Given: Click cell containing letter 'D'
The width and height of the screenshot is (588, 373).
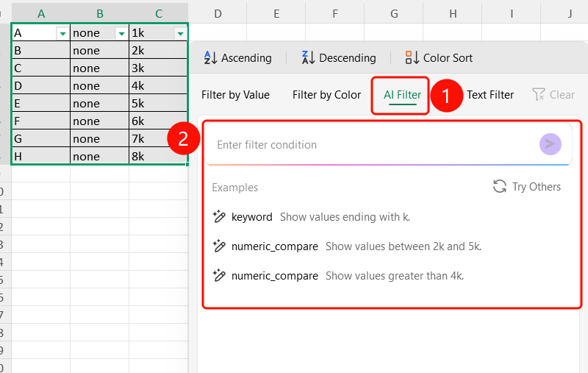Looking at the screenshot, I should pyautogui.click(x=41, y=86).
